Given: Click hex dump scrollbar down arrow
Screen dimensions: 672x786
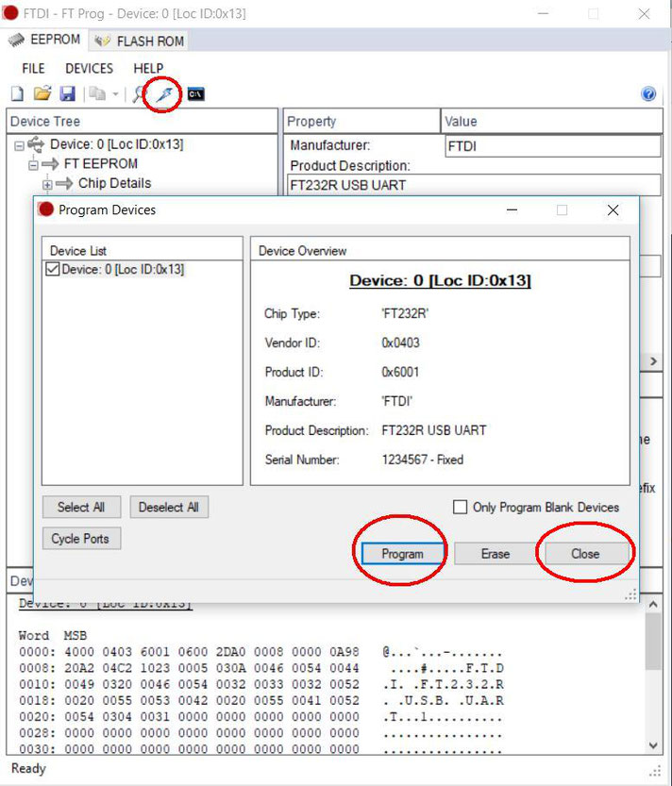Looking at the screenshot, I should point(653,744).
